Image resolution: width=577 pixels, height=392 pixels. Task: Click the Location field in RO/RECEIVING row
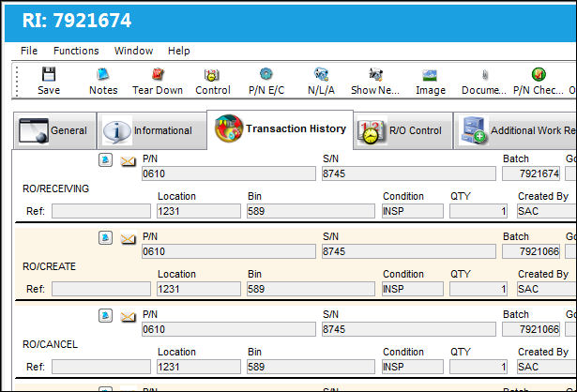[199, 211]
